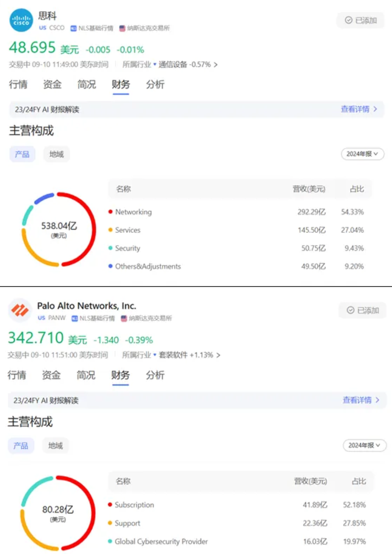Select the Security revenue row

pos(240,248)
